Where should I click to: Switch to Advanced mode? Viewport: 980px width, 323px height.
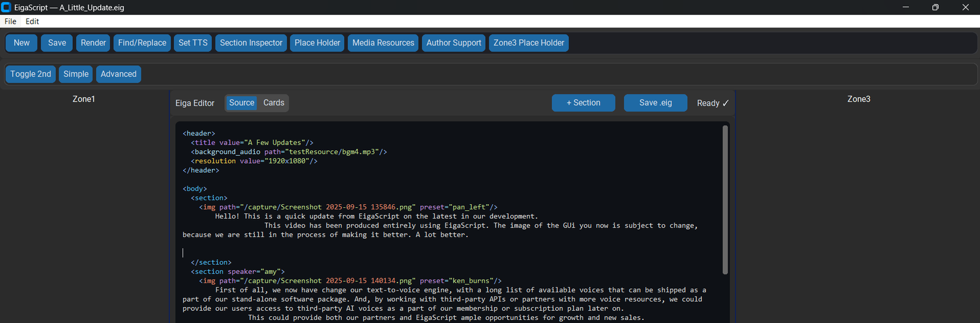tap(118, 74)
